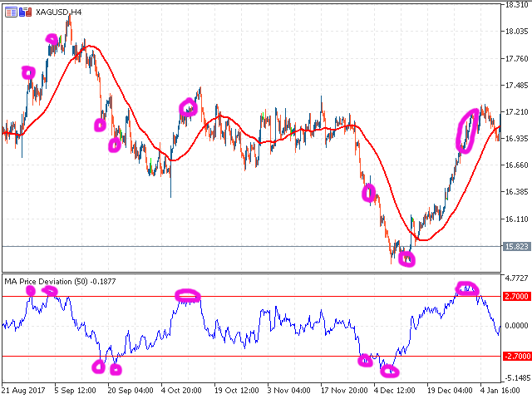Image resolution: width=532 pixels, height=399 pixels.
Task: Select the upper red level line in indicator
Action: (249, 295)
